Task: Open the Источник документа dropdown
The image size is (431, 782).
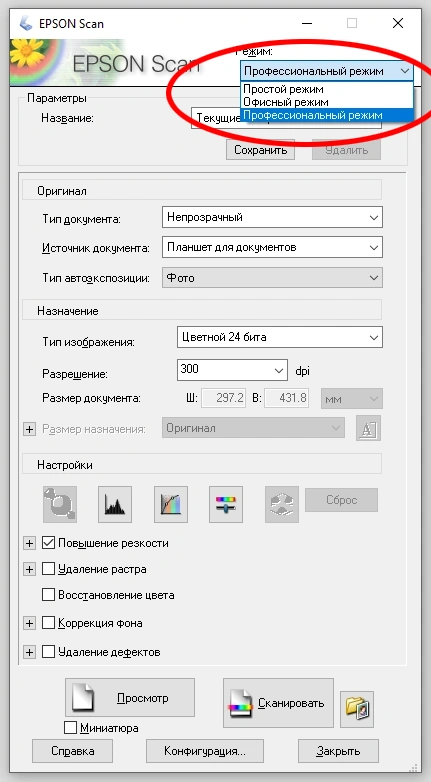Action: 272,247
